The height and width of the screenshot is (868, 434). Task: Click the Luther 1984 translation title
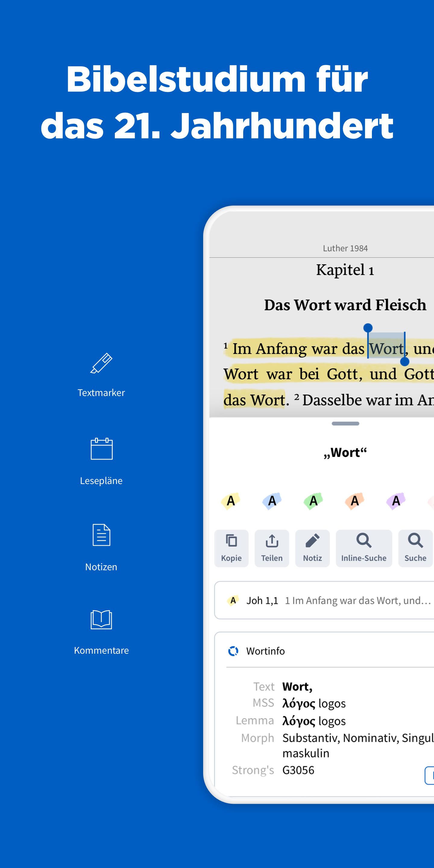(345, 248)
